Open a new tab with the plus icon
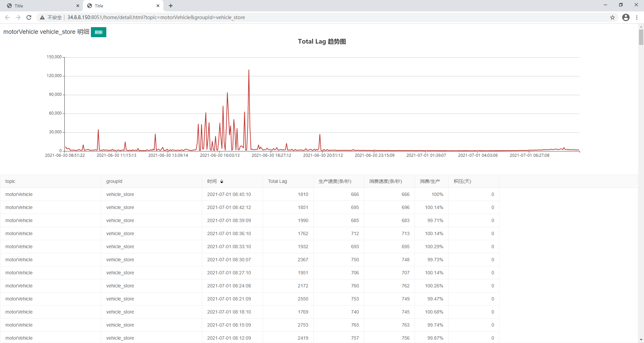Screen dimensions: 644x343 (171, 6)
